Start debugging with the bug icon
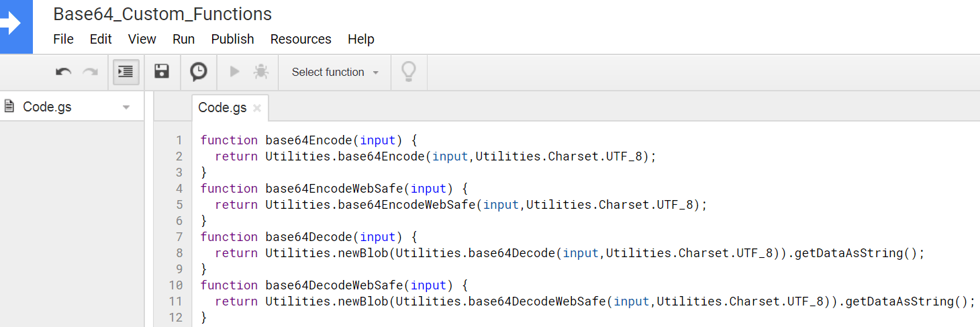Viewport: 980px width, 327px height. (x=261, y=72)
